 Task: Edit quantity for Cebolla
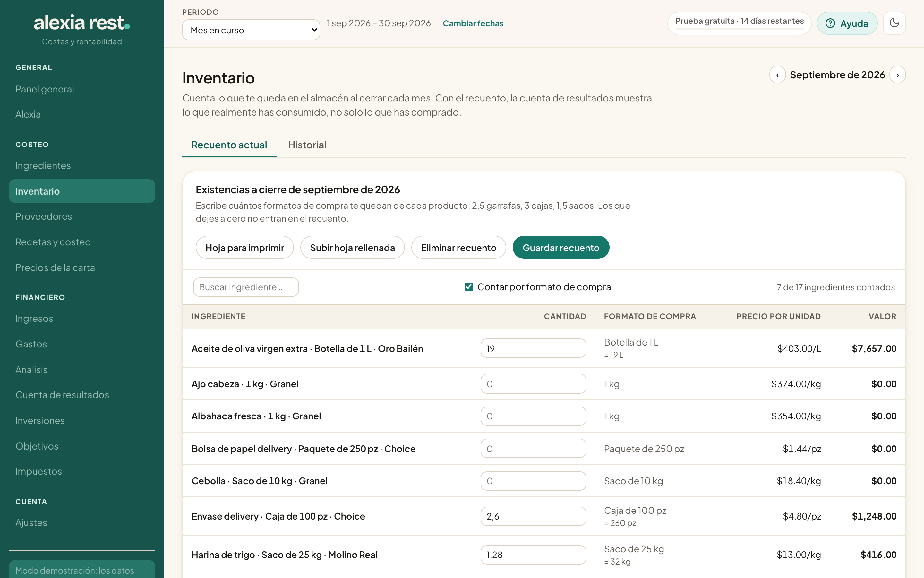tap(533, 481)
